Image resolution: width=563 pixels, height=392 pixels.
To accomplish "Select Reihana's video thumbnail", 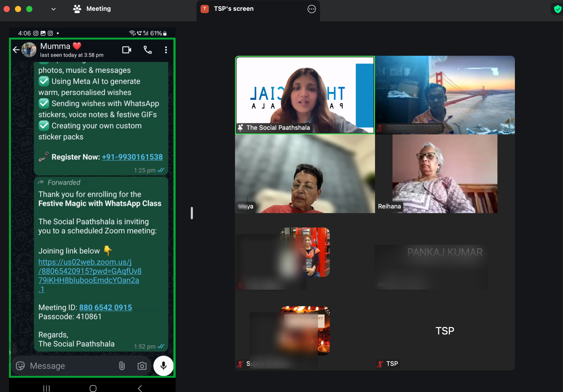I will pos(444,174).
